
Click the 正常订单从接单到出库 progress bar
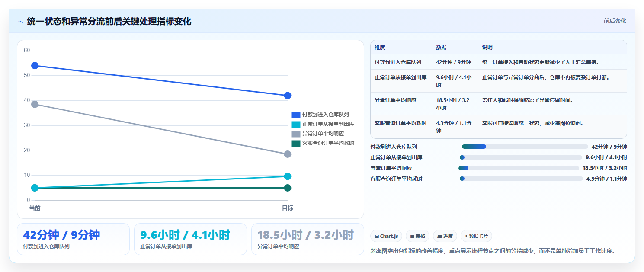point(521,157)
